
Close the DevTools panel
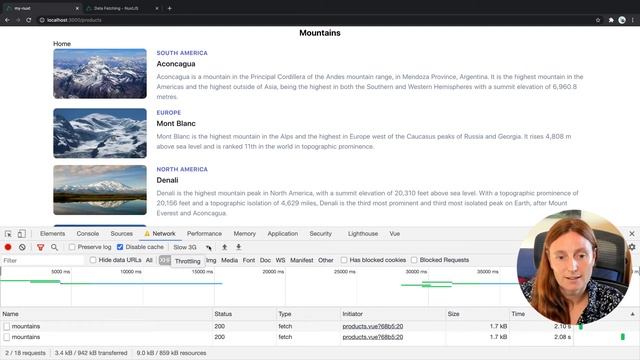pos(632,233)
